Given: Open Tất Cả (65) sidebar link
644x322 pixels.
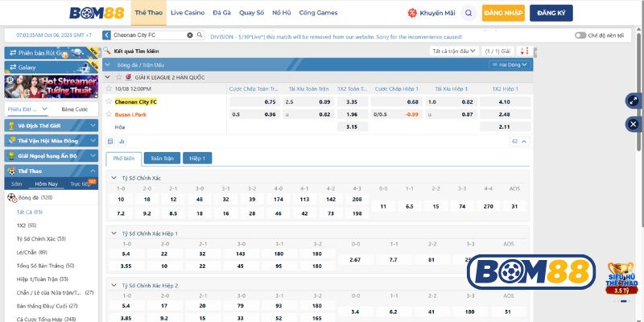Looking at the screenshot, I should tap(30, 212).
